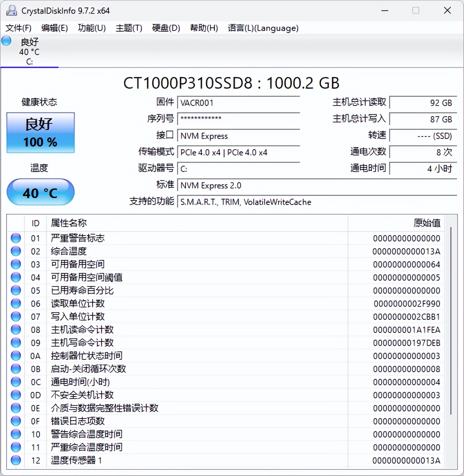
Task: Click the CrystalDiskInfo app icon in title bar
Action: [x=11, y=11]
